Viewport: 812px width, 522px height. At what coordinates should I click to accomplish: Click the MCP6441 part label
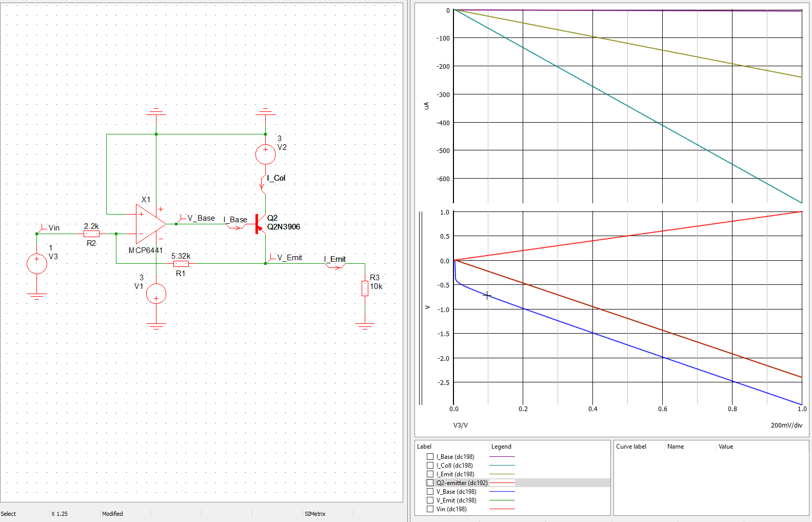pos(146,250)
